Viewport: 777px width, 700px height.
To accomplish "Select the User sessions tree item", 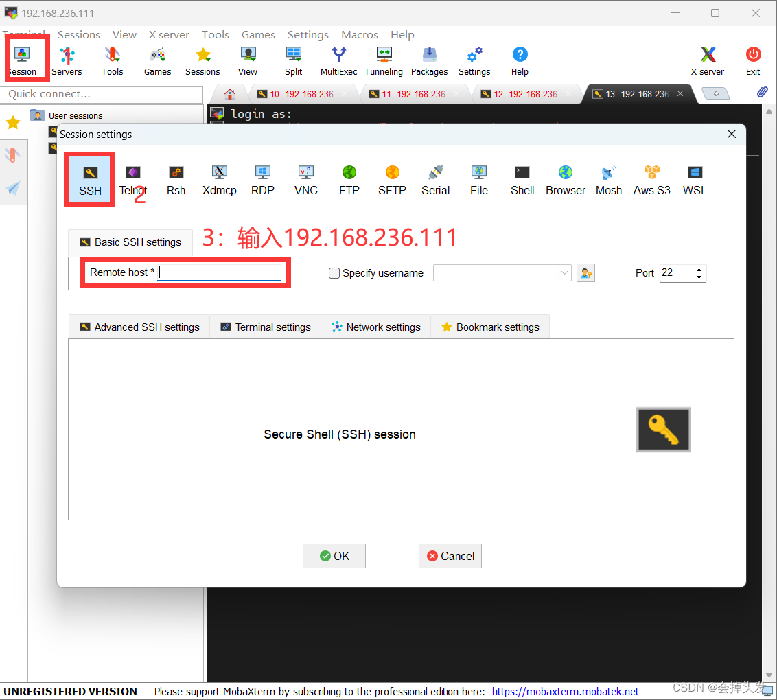I will 67,116.
